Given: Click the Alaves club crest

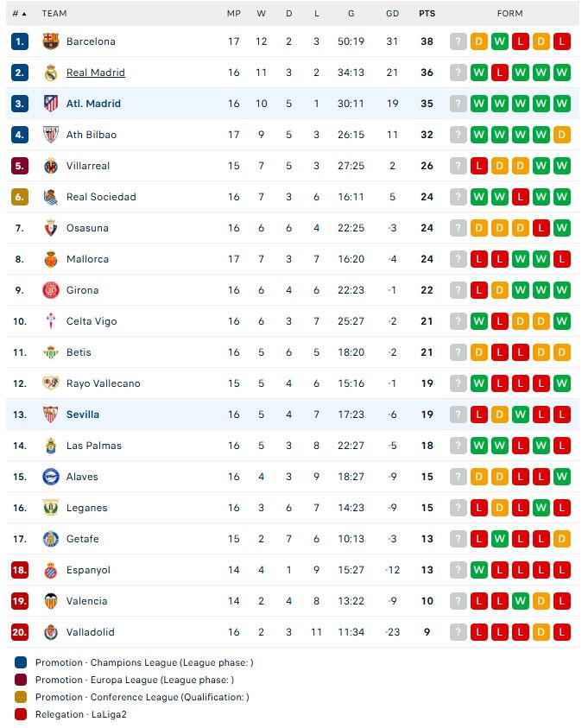Looking at the screenshot, I should [51, 477].
